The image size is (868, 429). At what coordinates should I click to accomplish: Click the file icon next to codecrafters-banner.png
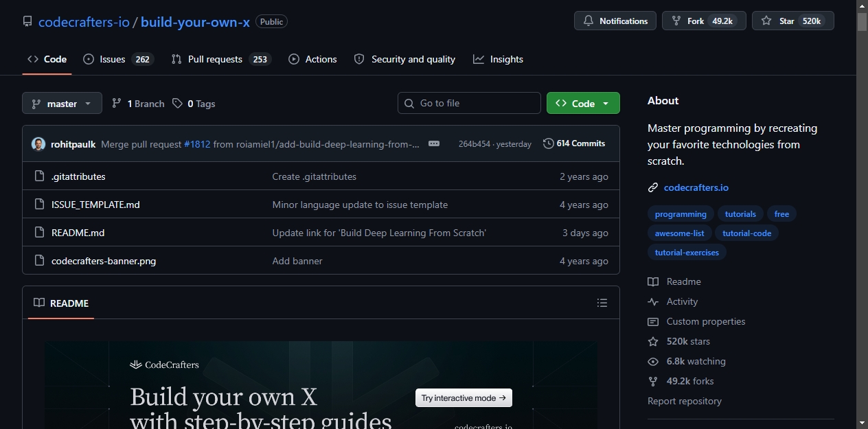[39, 261]
